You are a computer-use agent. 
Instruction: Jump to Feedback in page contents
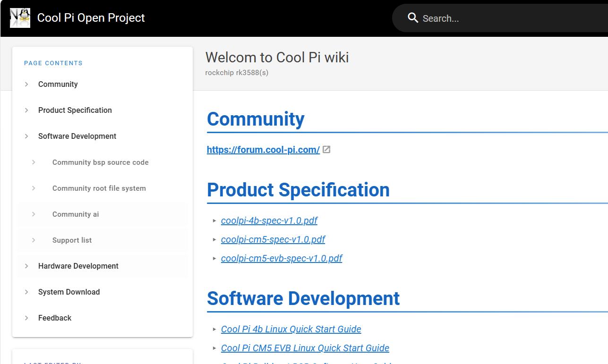(x=55, y=318)
